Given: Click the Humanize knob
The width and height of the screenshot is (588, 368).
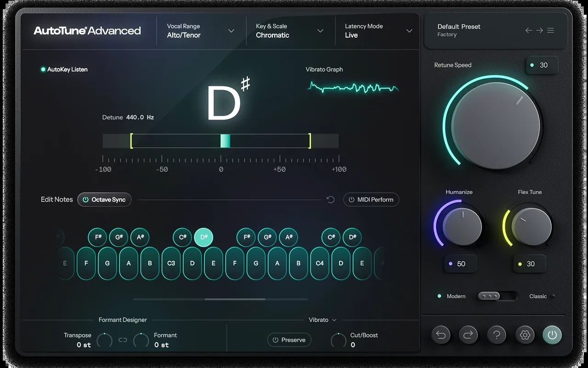Looking at the screenshot, I should 463,227.
